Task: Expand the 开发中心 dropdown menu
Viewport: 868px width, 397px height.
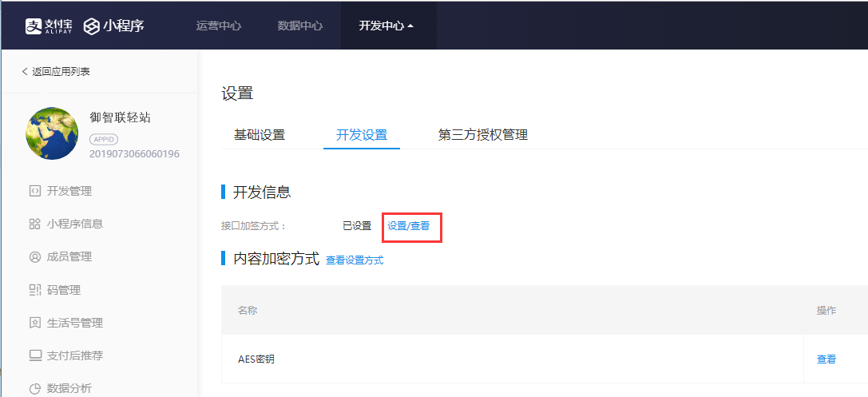Action: point(386,26)
